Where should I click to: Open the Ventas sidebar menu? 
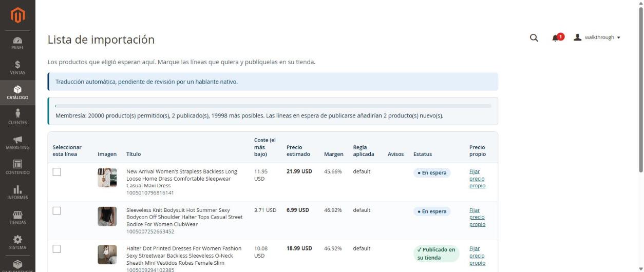17,68
